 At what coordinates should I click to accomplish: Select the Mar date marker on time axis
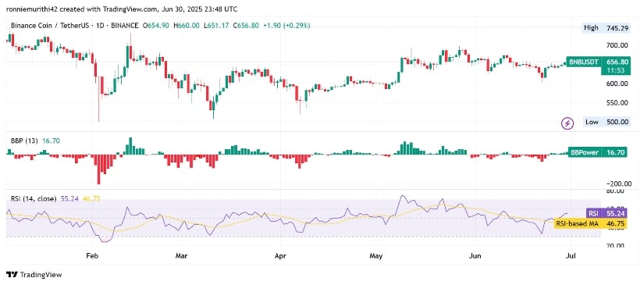(x=181, y=256)
